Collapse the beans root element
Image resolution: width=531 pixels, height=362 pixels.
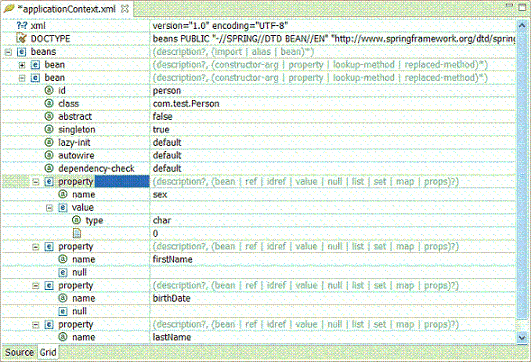click(8, 52)
